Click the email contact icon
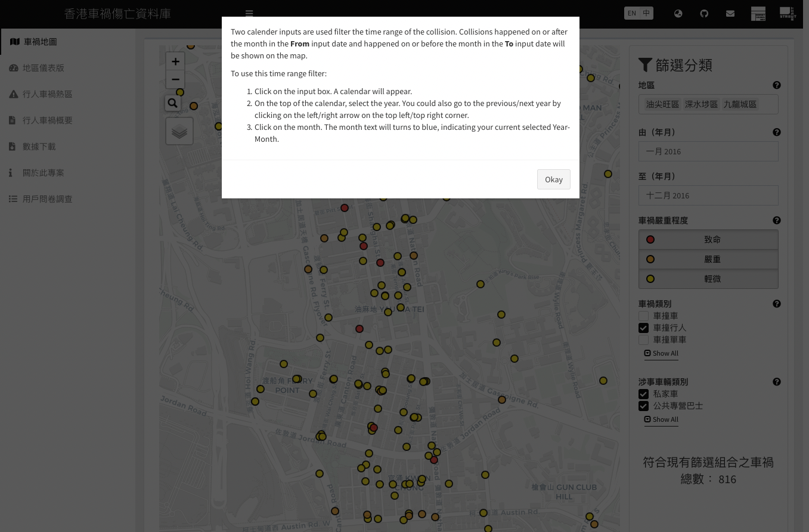 point(730,13)
